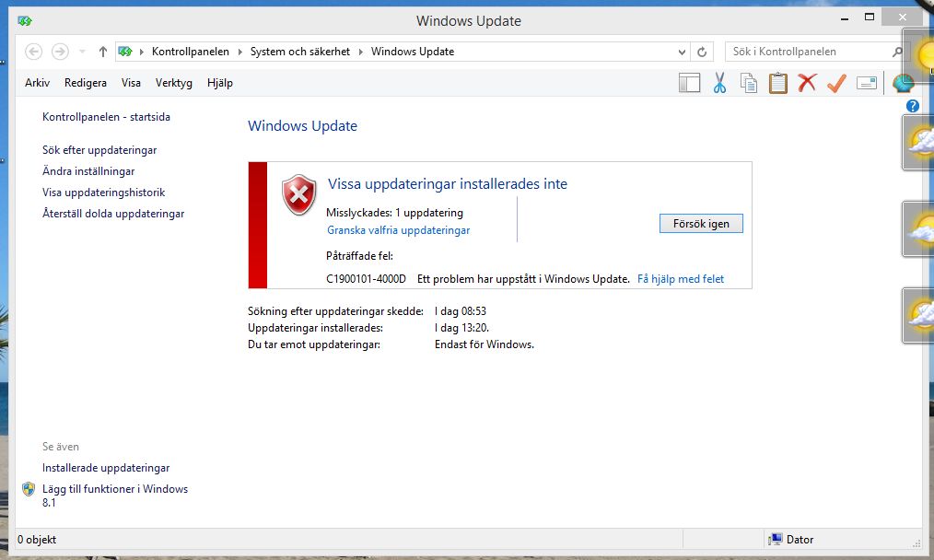Image resolution: width=934 pixels, height=560 pixels.
Task: Click the Få hjälp med felet link
Action: click(x=681, y=279)
